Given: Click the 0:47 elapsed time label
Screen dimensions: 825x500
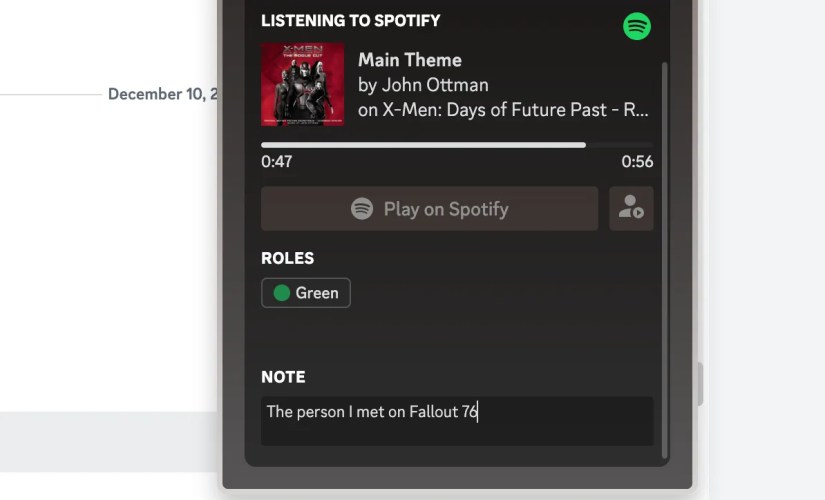Looking at the screenshot, I should 277,161.
